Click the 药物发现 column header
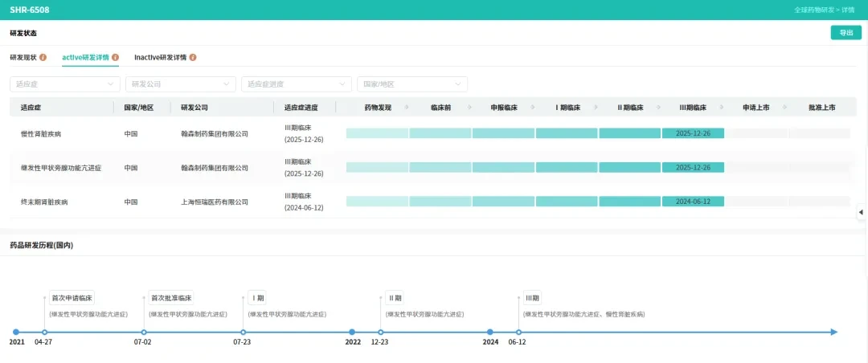 [378, 108]
